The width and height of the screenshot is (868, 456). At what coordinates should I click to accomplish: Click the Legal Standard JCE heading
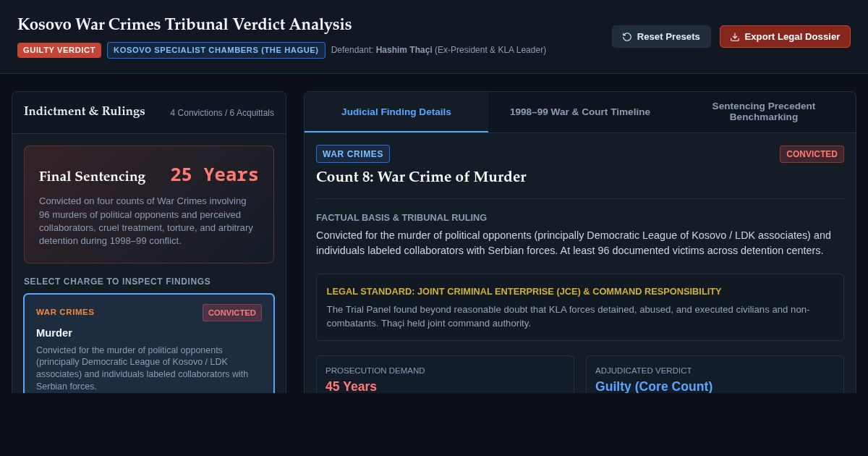click(524, 292)
